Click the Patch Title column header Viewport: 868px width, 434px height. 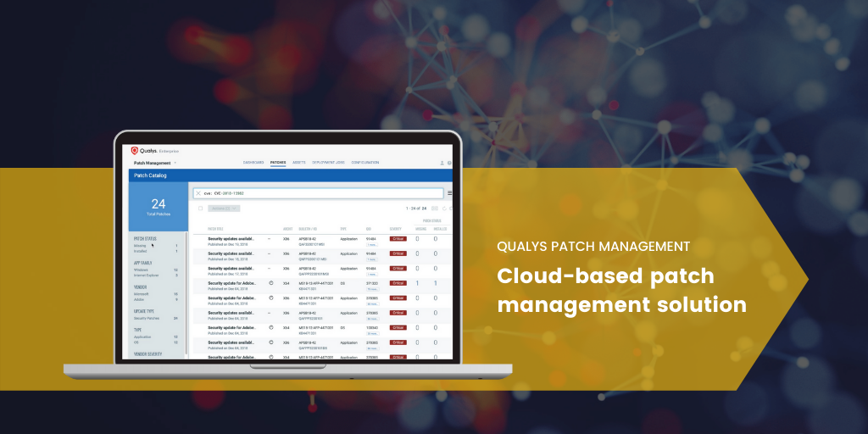[216, 229]
